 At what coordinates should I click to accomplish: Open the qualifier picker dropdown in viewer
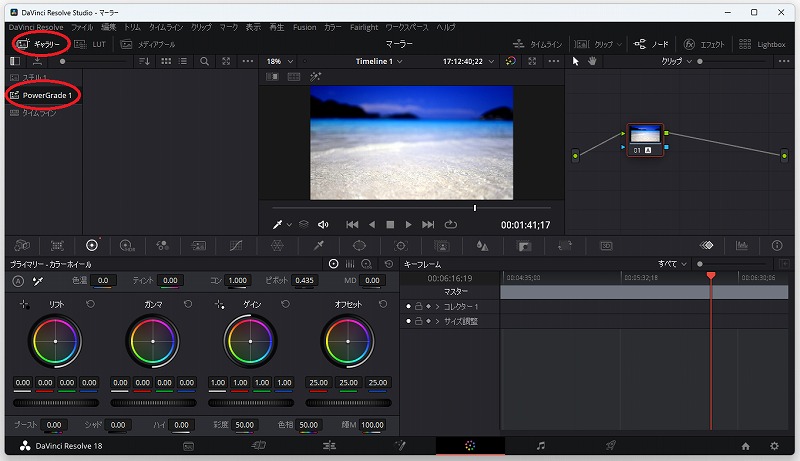click(x=289, y=225)
